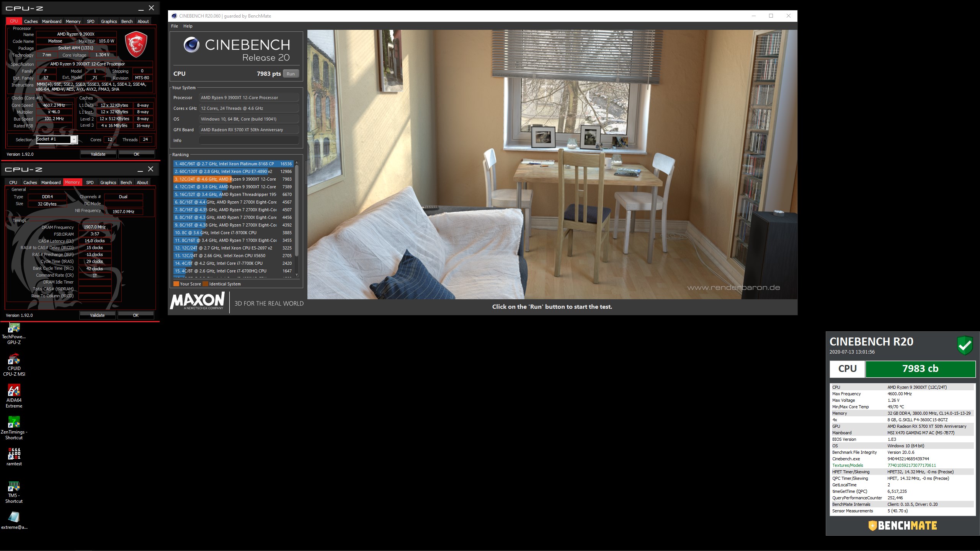Open Bench tab in bottom CPU-Z window

pyautogui.click(x=126, y=183)
